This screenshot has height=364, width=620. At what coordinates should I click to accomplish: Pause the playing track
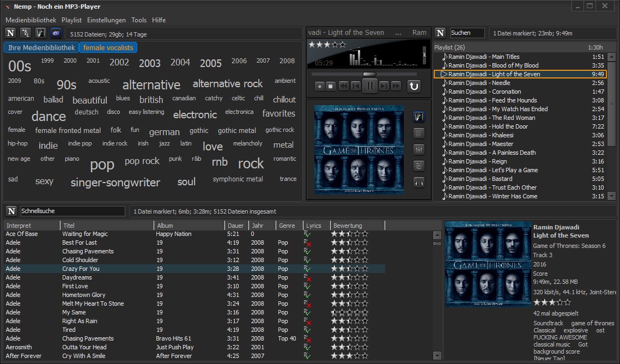pos(370,86)
